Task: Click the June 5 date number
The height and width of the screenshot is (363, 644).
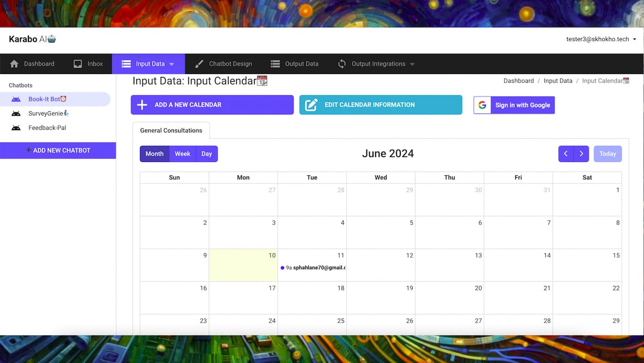Action: click(x=412, y=222)
